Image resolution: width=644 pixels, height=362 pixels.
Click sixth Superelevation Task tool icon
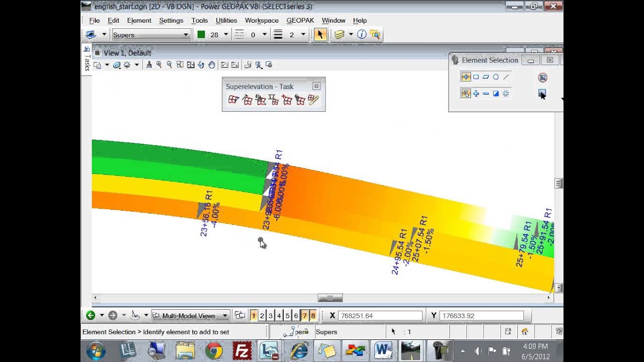tap(300, 100)
